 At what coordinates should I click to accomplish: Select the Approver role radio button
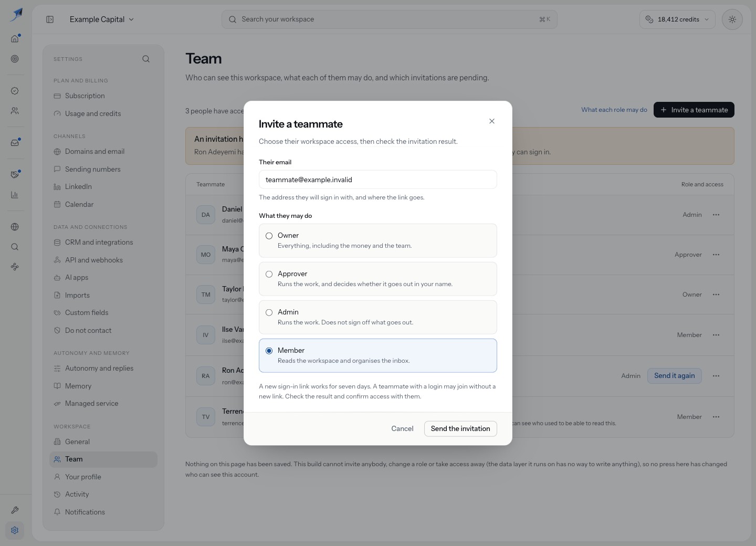point(269,274)
